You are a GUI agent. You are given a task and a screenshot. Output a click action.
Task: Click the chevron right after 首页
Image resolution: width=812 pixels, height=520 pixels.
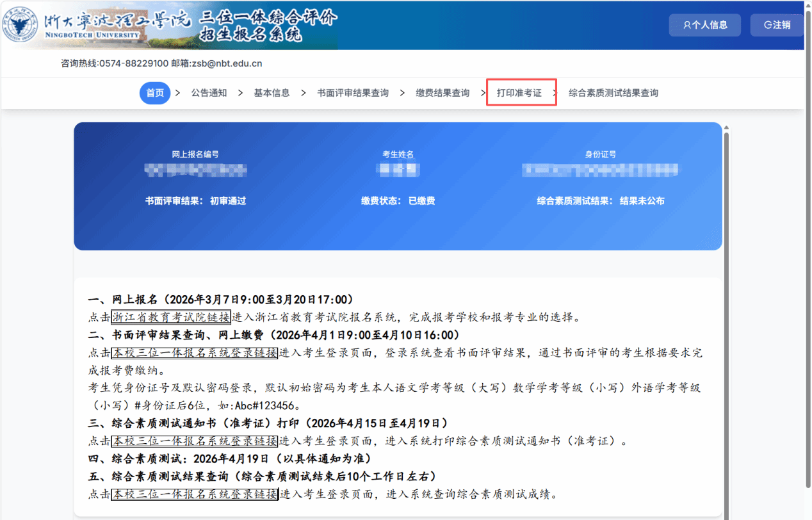click(177, 93)
